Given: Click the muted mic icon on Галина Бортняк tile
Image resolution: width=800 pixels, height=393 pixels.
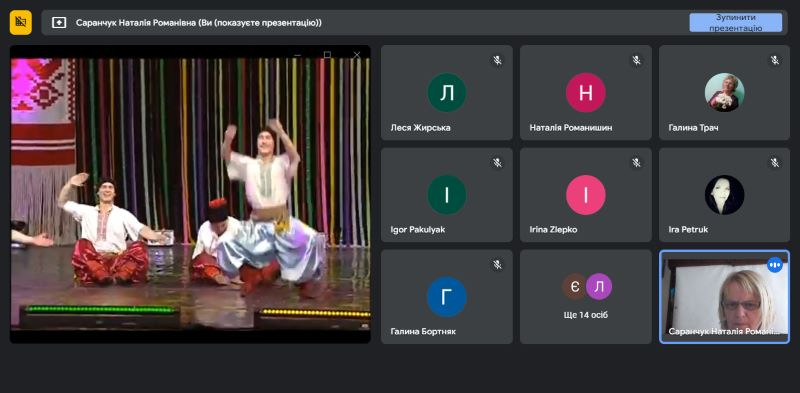Looking at the screenshot, I should pyautogui.click(x=497, y=264).
